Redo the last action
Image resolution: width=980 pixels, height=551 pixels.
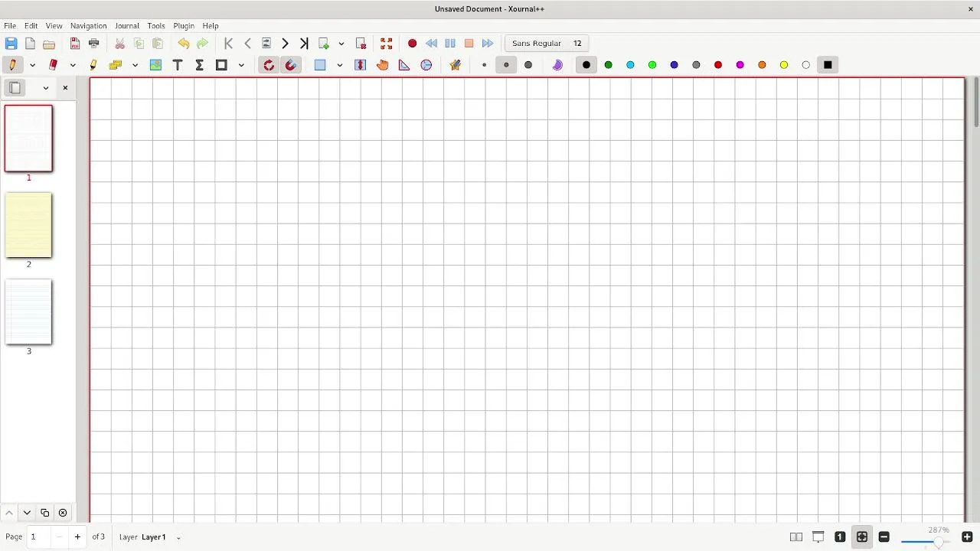(202, 44)
